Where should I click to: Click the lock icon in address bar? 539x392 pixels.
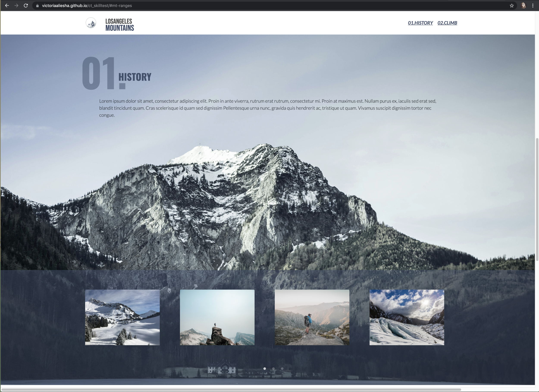tap(37, 6)
